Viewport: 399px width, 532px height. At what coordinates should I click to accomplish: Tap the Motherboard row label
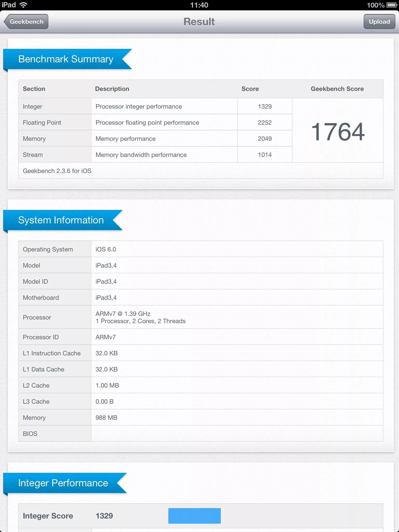point(41,297)
